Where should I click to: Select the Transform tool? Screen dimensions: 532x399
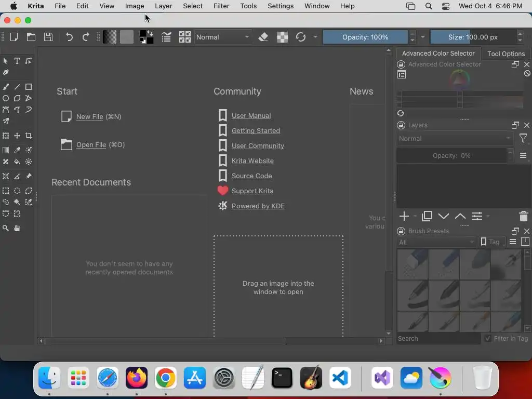tap(6, 136)
